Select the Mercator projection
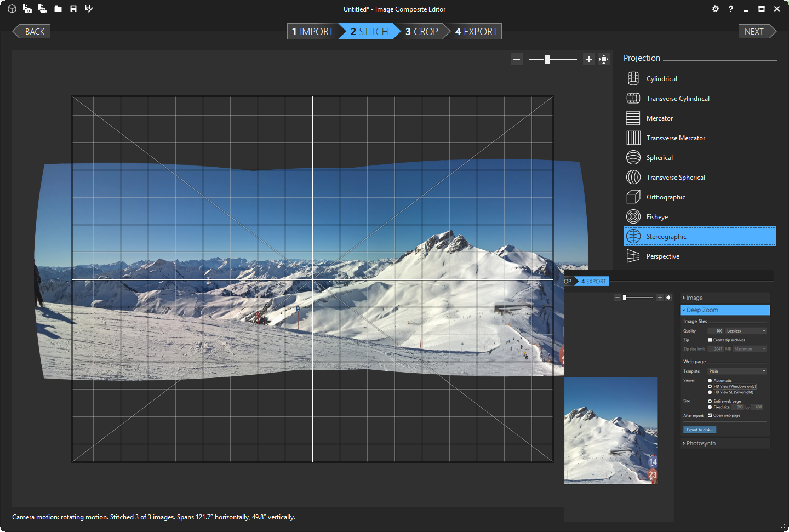 (659, 118)
